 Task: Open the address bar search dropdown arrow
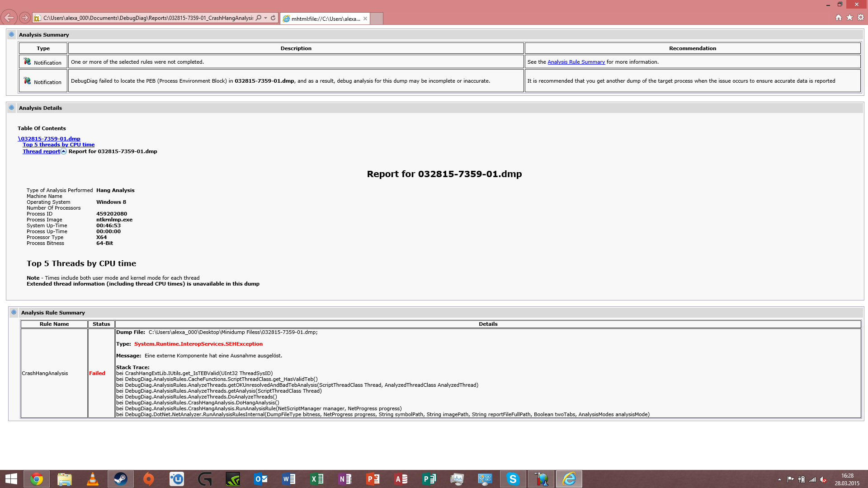click(x=266, y=18)
